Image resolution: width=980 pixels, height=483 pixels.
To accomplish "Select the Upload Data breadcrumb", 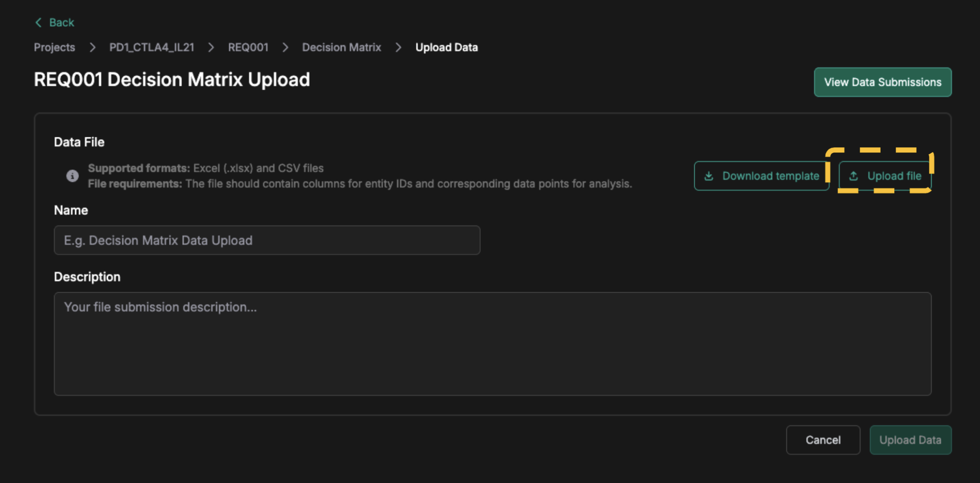I will point(446,47).
